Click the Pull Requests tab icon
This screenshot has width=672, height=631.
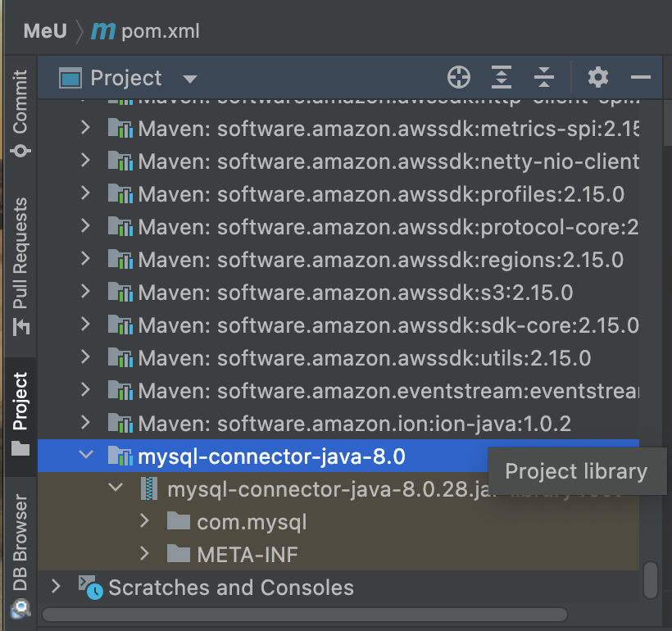pos(21,327)
